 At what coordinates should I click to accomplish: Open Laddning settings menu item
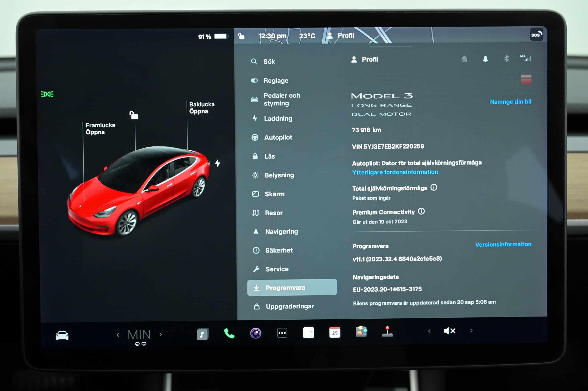(x=278, y=118)
